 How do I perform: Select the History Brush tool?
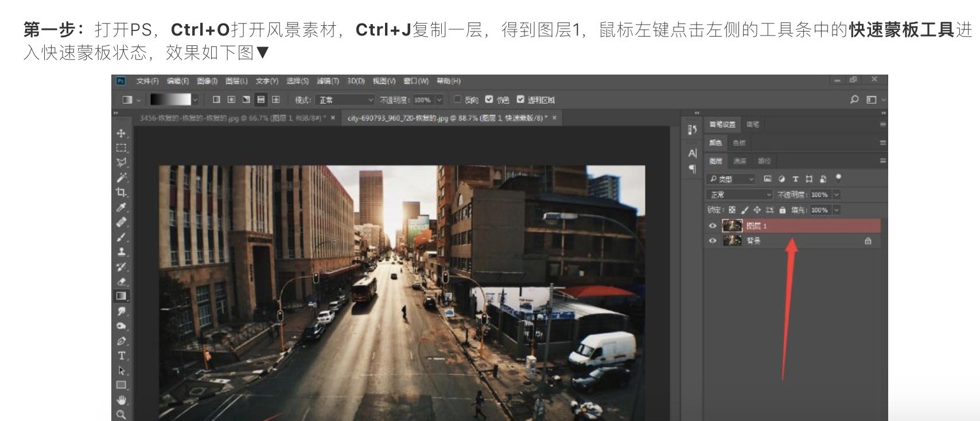(121, 267)
